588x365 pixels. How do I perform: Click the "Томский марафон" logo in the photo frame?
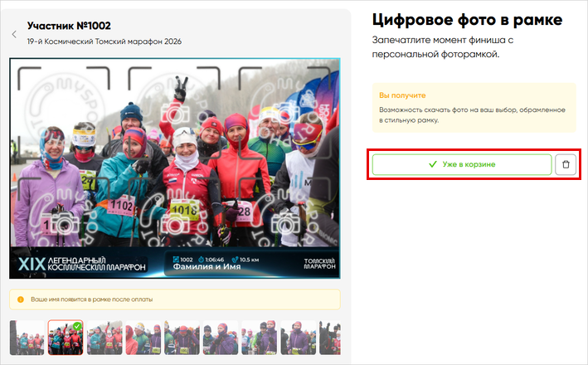coord(320,263)
